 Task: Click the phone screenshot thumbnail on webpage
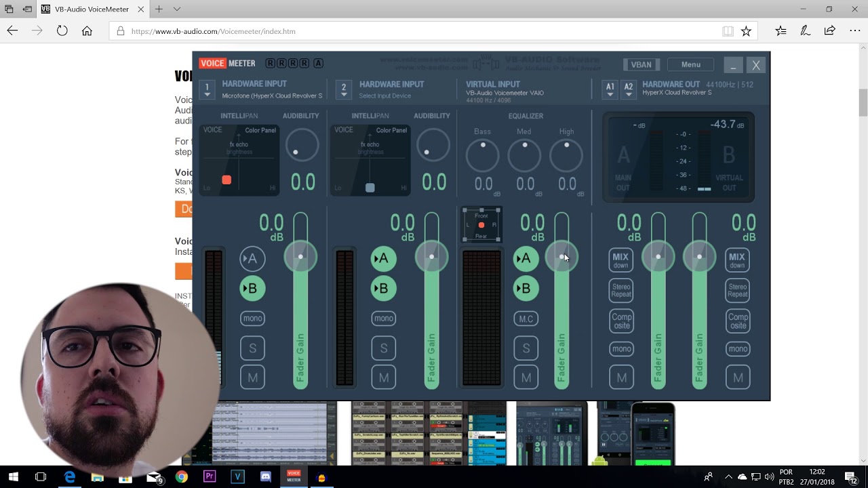tap(653, 434)
